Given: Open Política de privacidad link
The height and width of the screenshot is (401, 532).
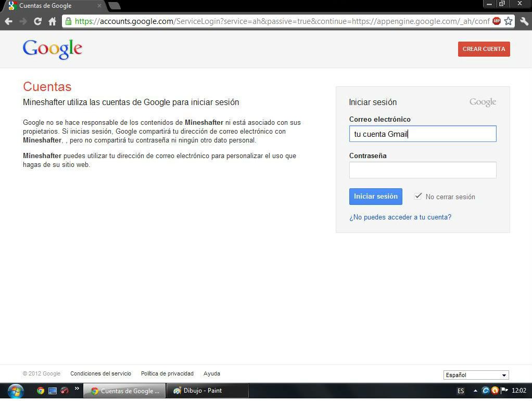Looking at the screenshot, I should coord(167,373).
